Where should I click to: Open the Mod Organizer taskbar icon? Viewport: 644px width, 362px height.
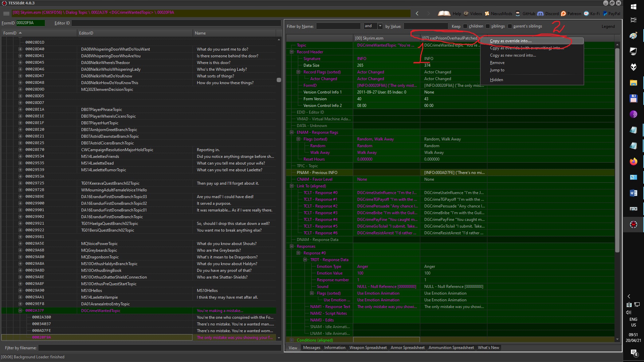(x=633, y=208)
